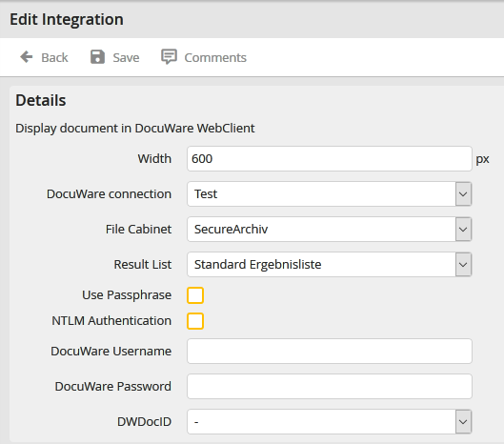Open the File Cabinet dropdown
Viewport: 504px width, 444px height.
330,230
